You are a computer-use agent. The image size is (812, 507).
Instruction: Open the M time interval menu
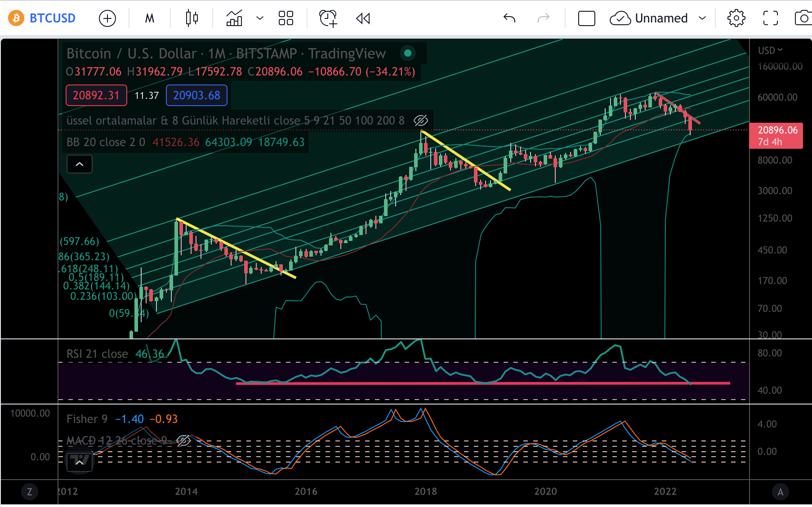click(150, 18)
